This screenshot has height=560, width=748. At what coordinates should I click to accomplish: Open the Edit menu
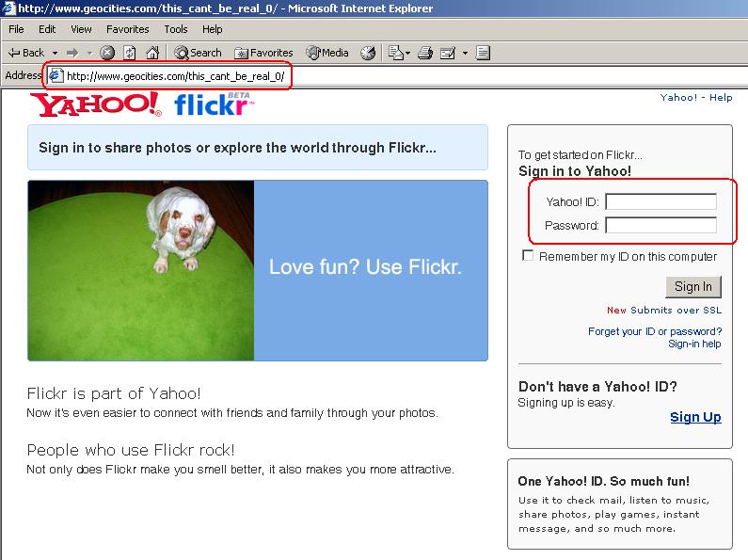click(47, 29)
